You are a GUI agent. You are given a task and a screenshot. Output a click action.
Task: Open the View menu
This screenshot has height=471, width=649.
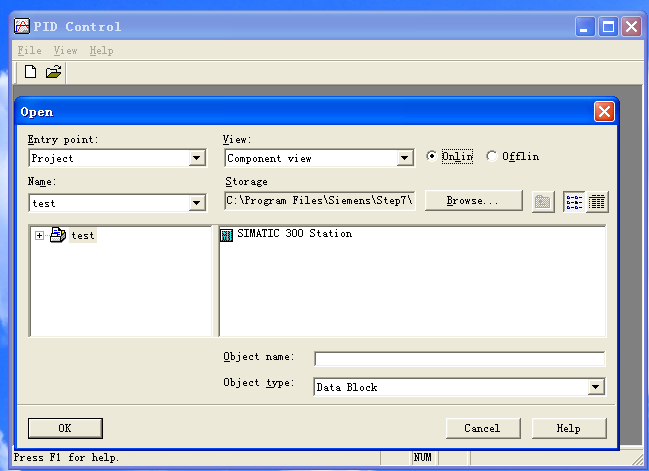point(65,50)
